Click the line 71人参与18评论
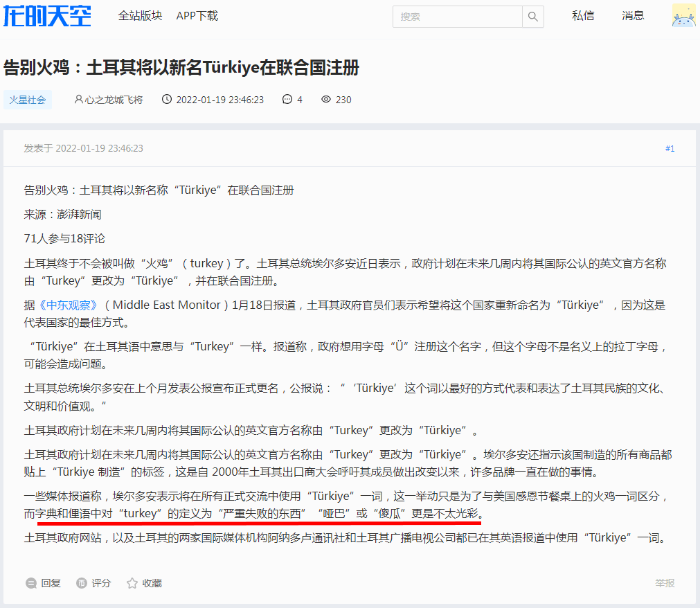This screenshot has height=608, width=700. 64,238
